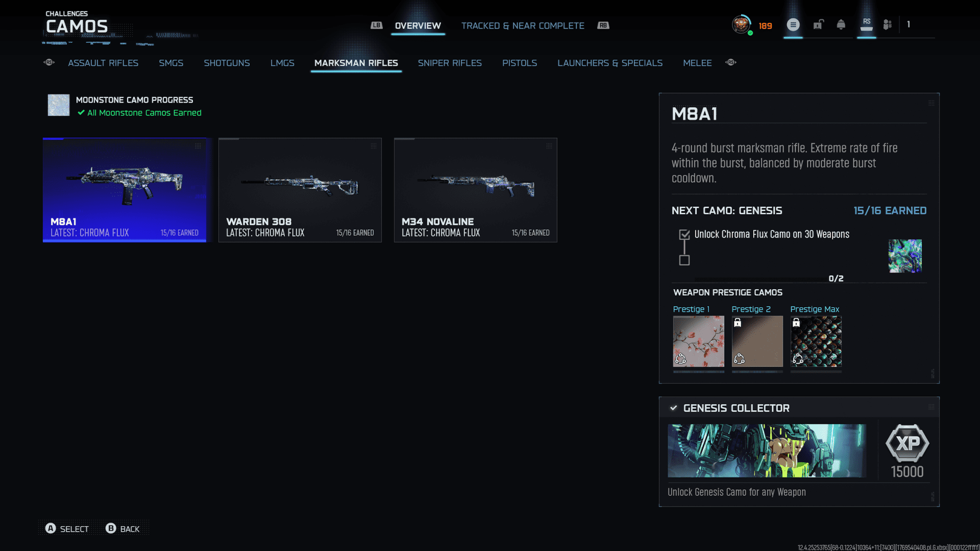Open the notifications bell
The height and width of the screenshot is (551, 980).
click(x=841, y=24)
